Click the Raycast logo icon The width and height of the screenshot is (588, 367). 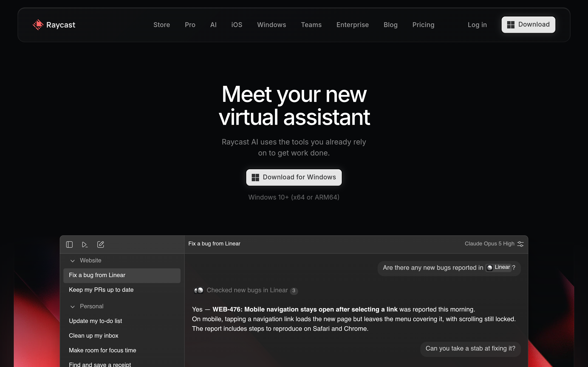coord(38,25)
